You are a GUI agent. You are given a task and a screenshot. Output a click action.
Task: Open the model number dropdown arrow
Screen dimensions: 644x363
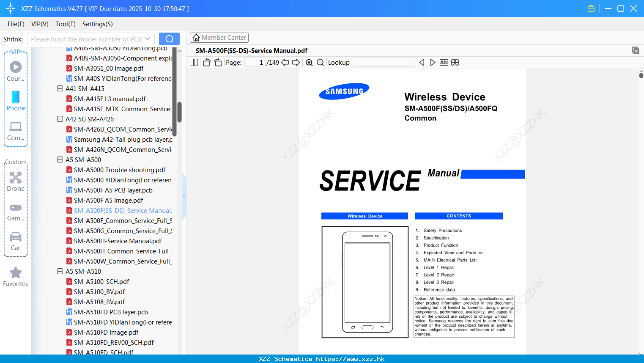pos(148,39)
